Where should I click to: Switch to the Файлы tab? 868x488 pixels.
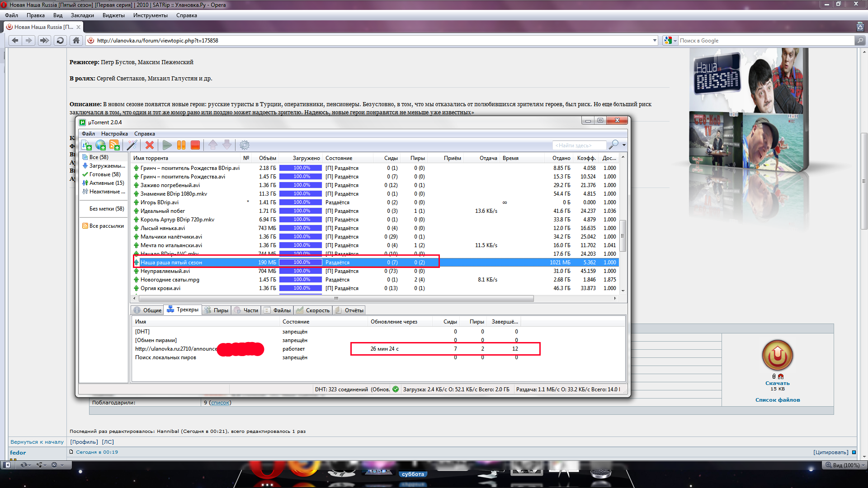pyautogui.click(x=278, y=310)
